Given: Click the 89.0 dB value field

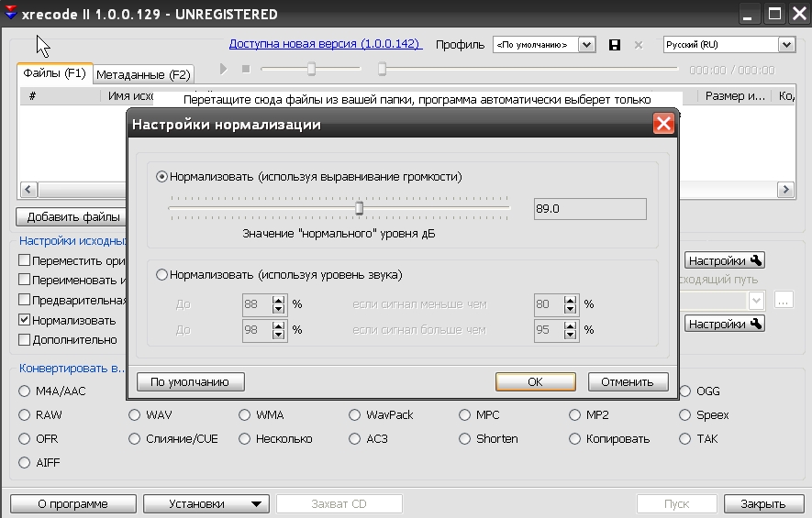Looking at the screenshot, I should pos(590,208).
